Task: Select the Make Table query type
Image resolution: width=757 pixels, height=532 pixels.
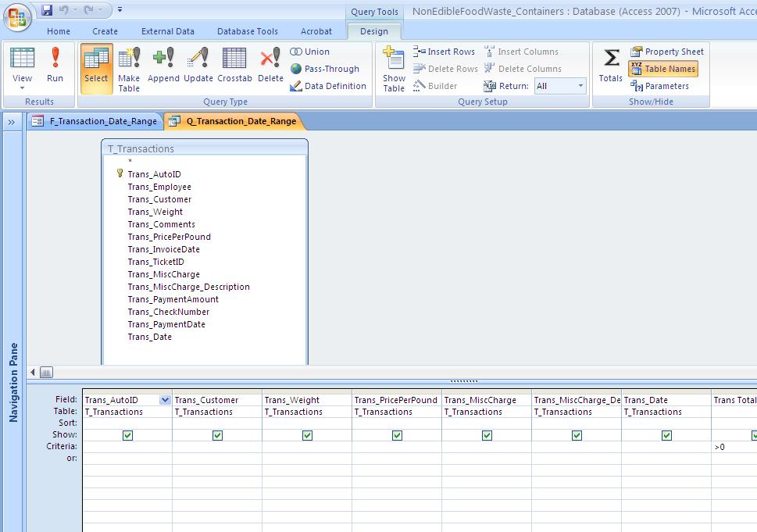Action: [129, 68]
